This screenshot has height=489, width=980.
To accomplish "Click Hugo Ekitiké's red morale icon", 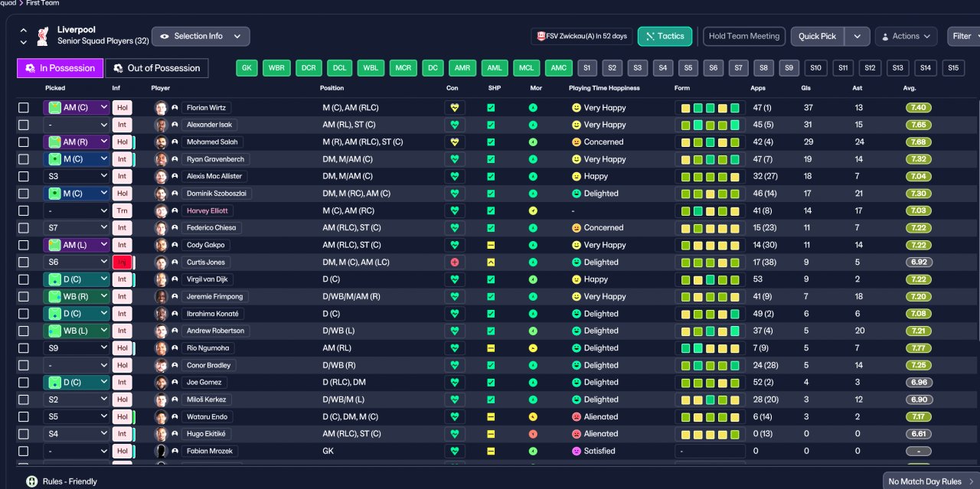I will [533, 434].
